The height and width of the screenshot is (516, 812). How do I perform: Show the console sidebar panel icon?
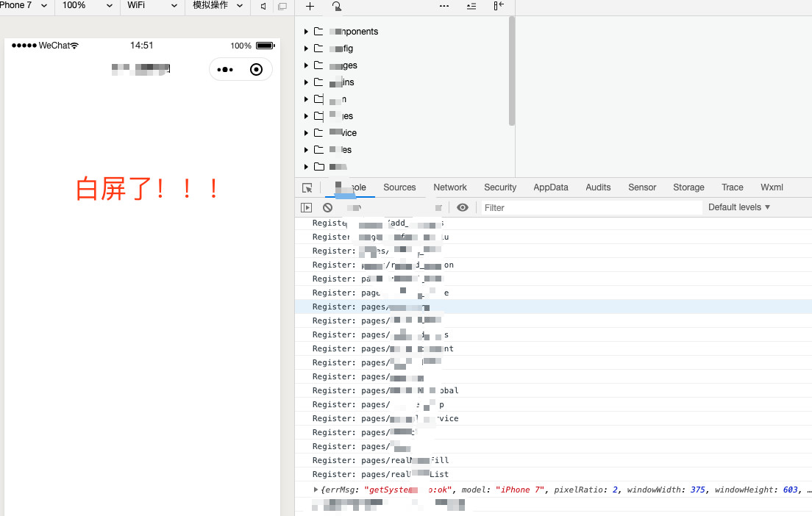(307, 208)
